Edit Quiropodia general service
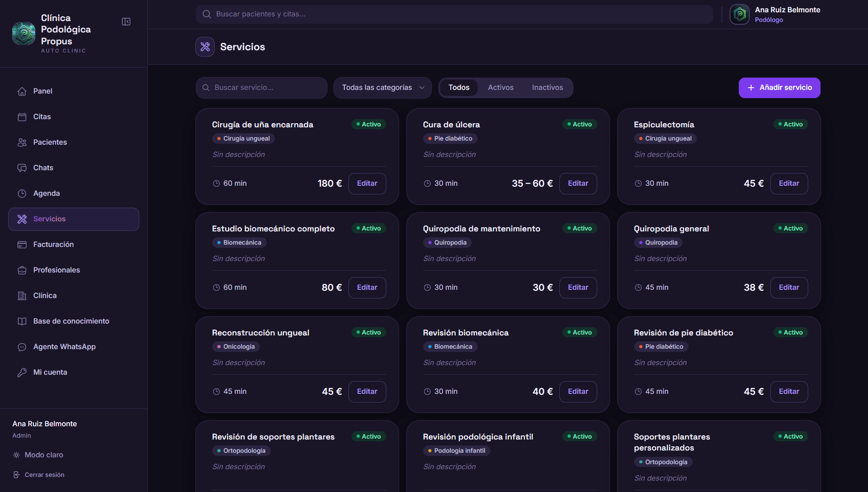 (789, 288)
